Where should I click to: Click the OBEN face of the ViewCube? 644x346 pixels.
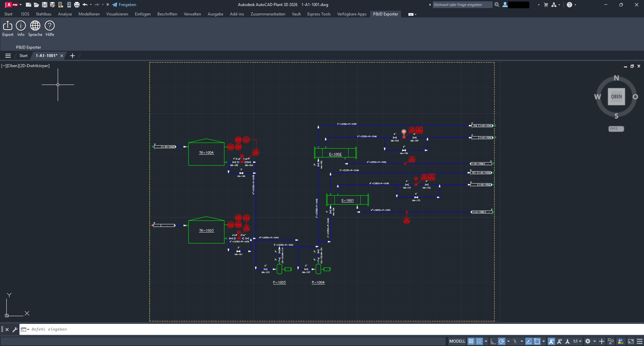coord(616,96)
